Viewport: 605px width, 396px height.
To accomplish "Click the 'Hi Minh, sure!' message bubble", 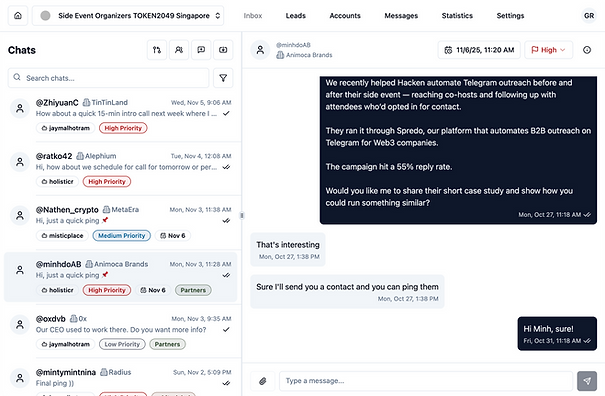I will pyautogui.click(x=557, y=334).
